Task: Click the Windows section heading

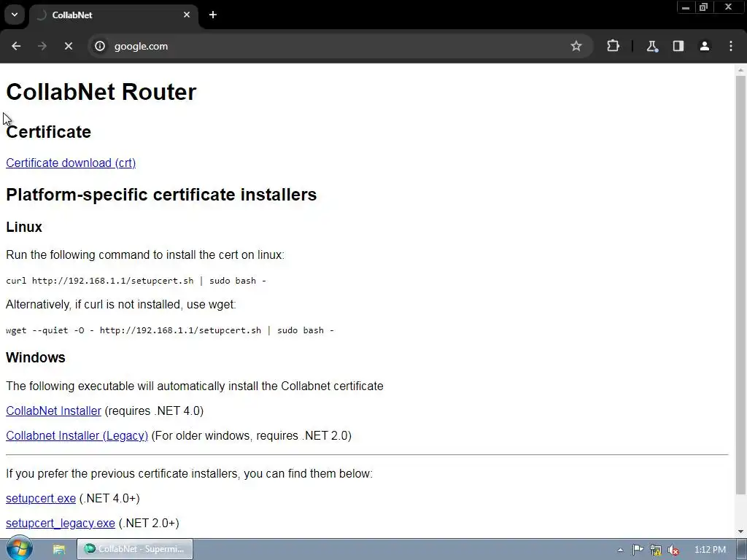Action: point(36,357)
